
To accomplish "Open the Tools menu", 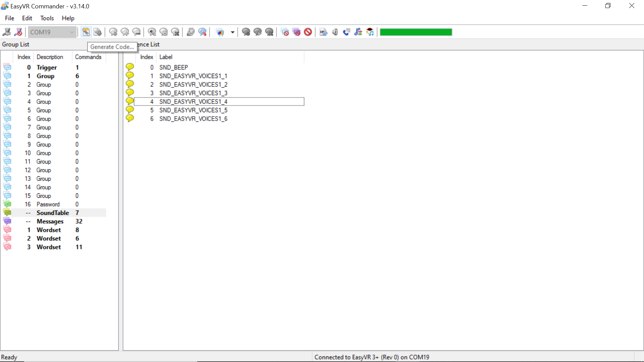I will pos(47,18).
